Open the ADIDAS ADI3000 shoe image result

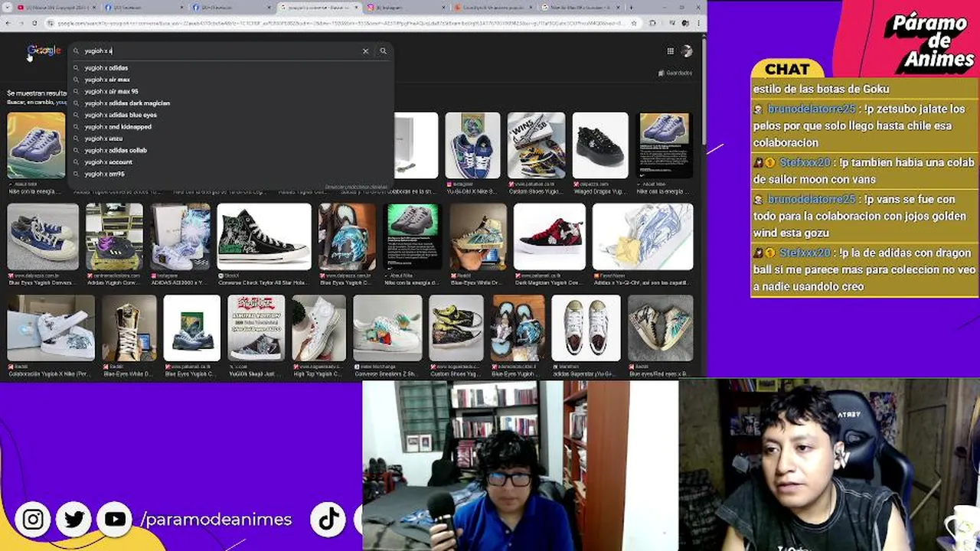pyautogui.click(x=180, y=236)
